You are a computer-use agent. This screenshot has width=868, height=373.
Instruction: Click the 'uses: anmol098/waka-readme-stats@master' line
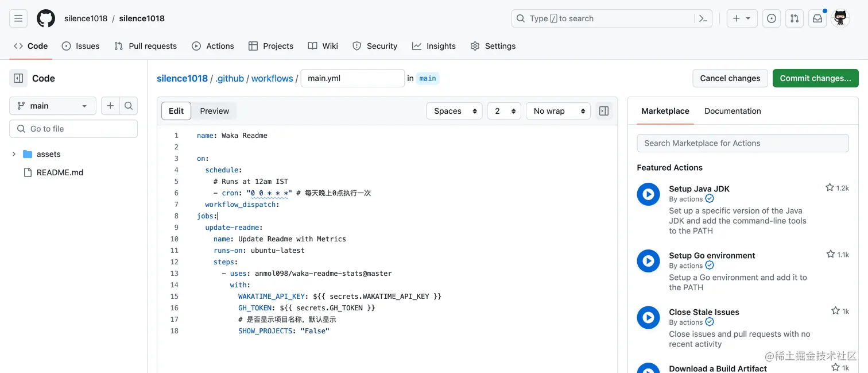tap(307, 274)
